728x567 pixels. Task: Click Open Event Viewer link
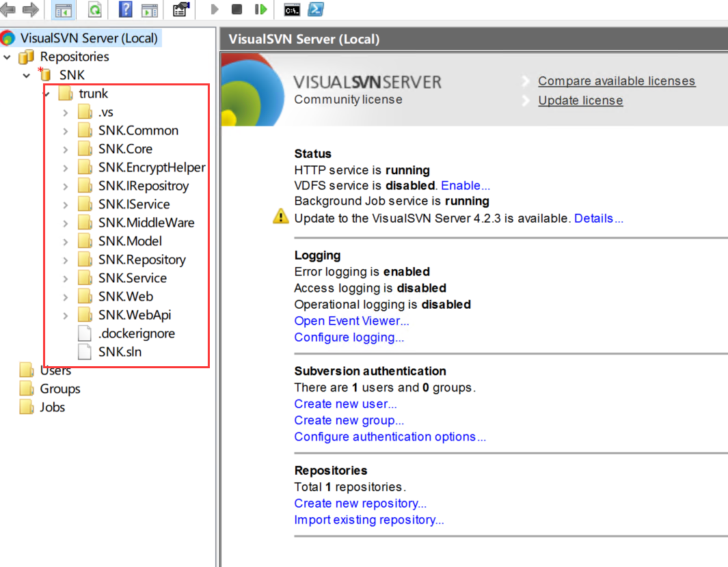351,320
